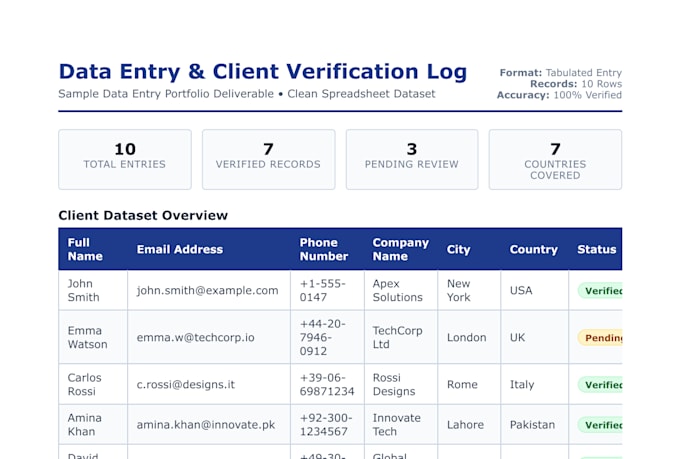Screen dimensions: 680x459
Task: Click the Phone Number column header
Action: tap(327, 249)
